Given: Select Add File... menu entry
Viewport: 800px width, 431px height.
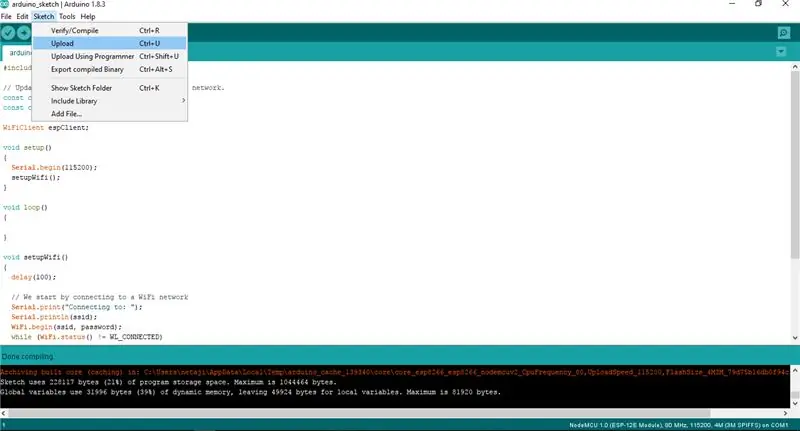Looking at the screenshot, I should coord(109,114).
